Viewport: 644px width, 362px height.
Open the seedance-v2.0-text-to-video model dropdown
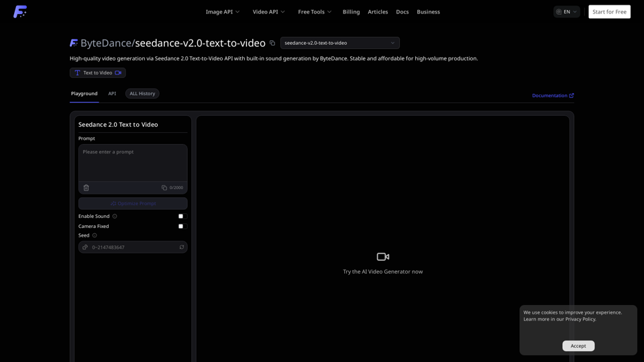click(339, 43)
